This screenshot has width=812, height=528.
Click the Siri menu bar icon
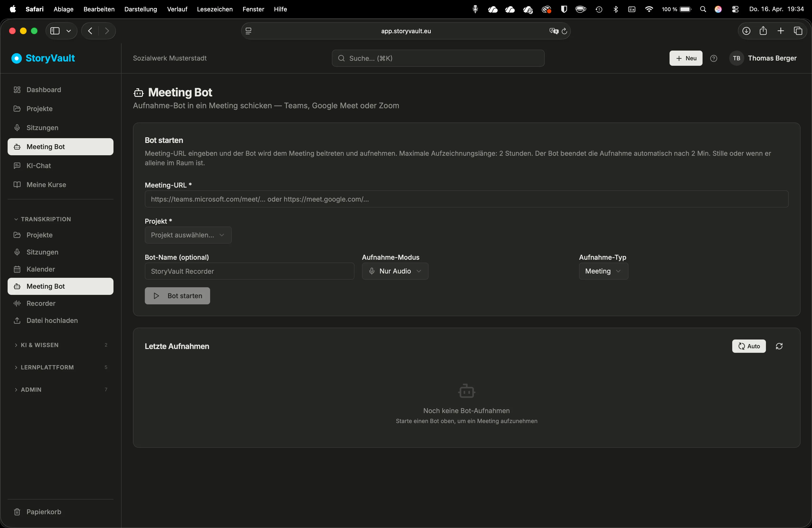(x=718, y=9)
